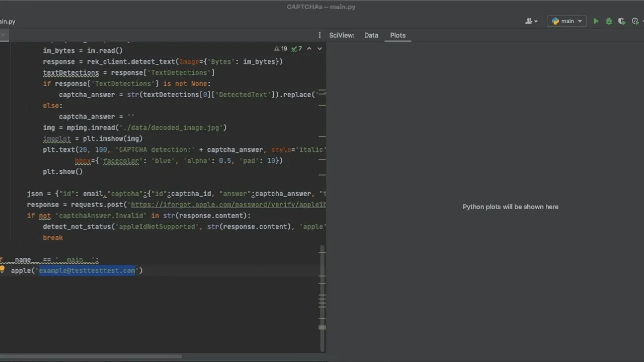Click the horizontal scrollbar under the editor
Screen dimensions: 644x362
(91, 356)
